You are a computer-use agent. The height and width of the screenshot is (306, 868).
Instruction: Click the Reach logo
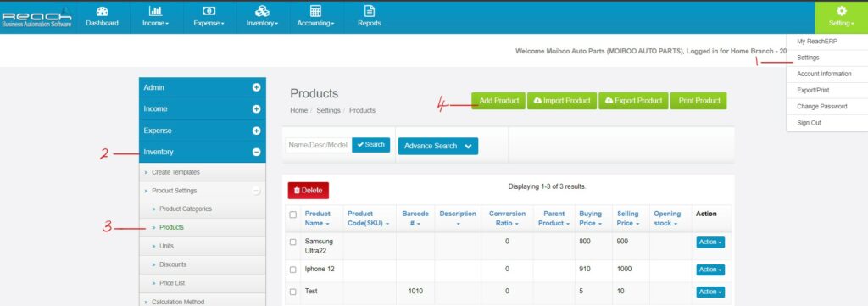[x=37, y=17]
